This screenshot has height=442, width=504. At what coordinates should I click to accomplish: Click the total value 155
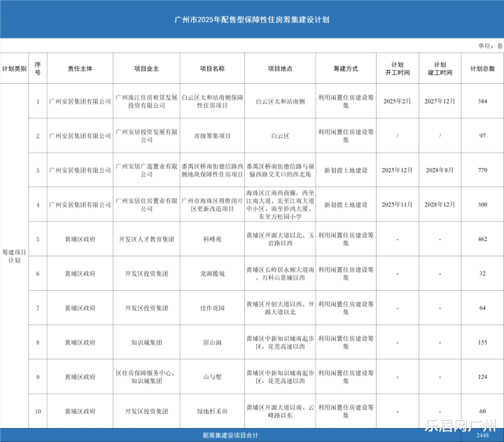482,343
